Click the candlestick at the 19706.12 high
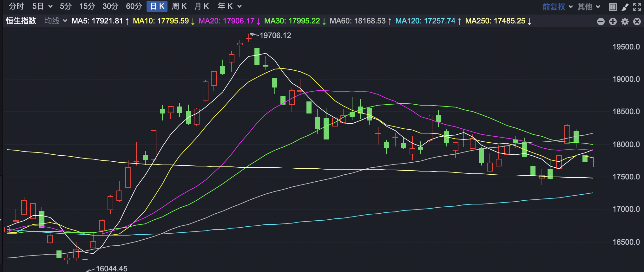This screenshot has height=272, width=644. (249, 38)
